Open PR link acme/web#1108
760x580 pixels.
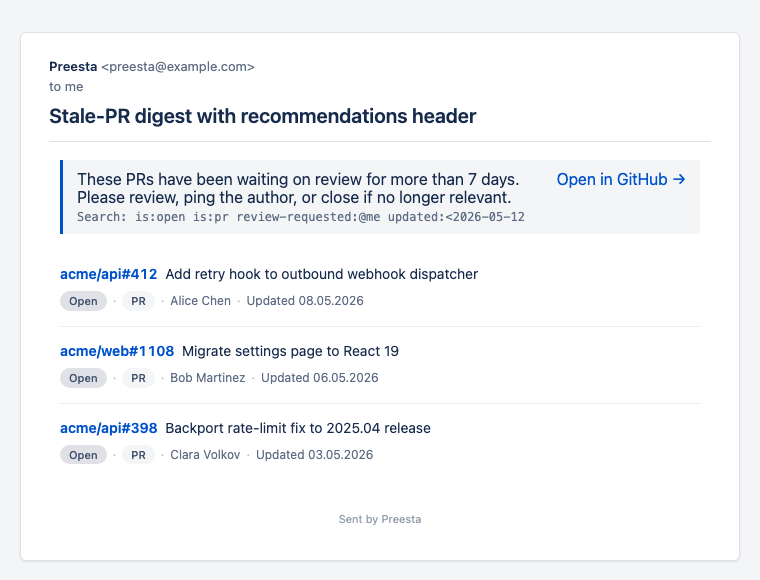[x=117, y=351]
